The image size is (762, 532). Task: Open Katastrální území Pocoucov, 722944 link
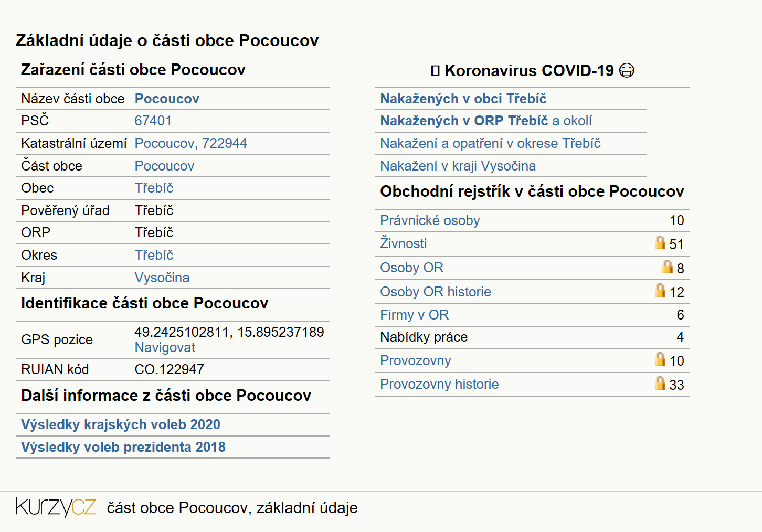point(191,143)
